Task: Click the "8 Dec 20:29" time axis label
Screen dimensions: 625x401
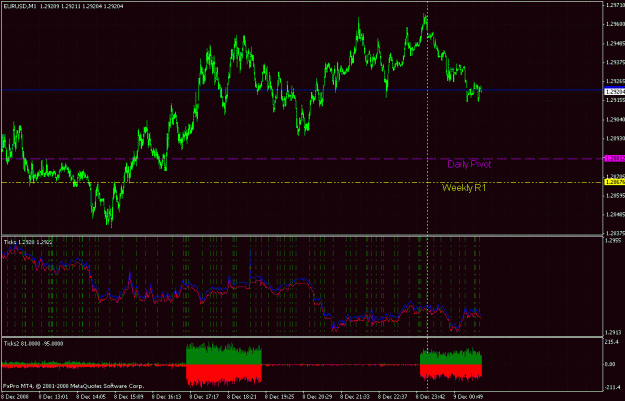Action: click(317, 397)
